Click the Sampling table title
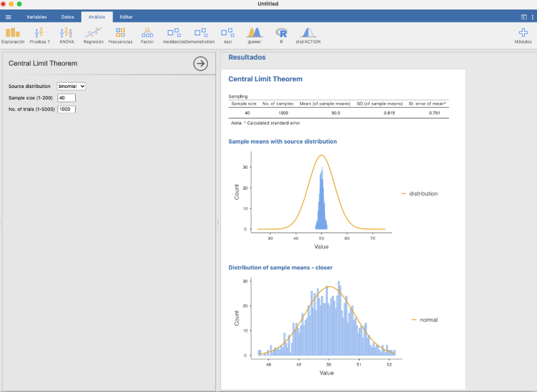The height and width of the screenshot is (392, 537). tap(238, 96)
